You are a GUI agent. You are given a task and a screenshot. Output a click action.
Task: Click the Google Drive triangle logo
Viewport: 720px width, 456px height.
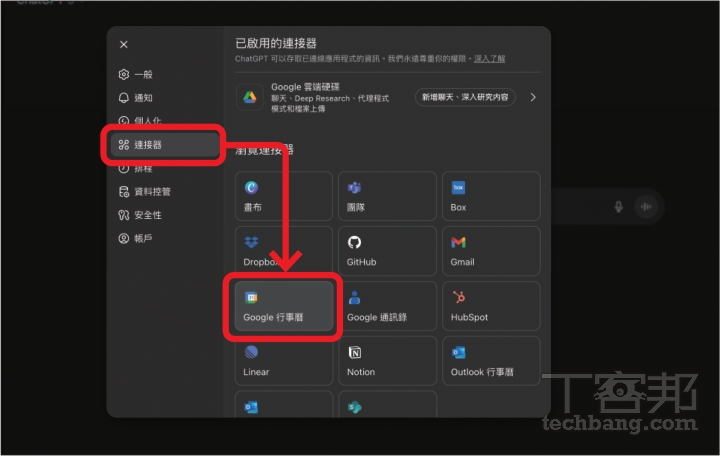pyautogui.click(x=250, y=97)
